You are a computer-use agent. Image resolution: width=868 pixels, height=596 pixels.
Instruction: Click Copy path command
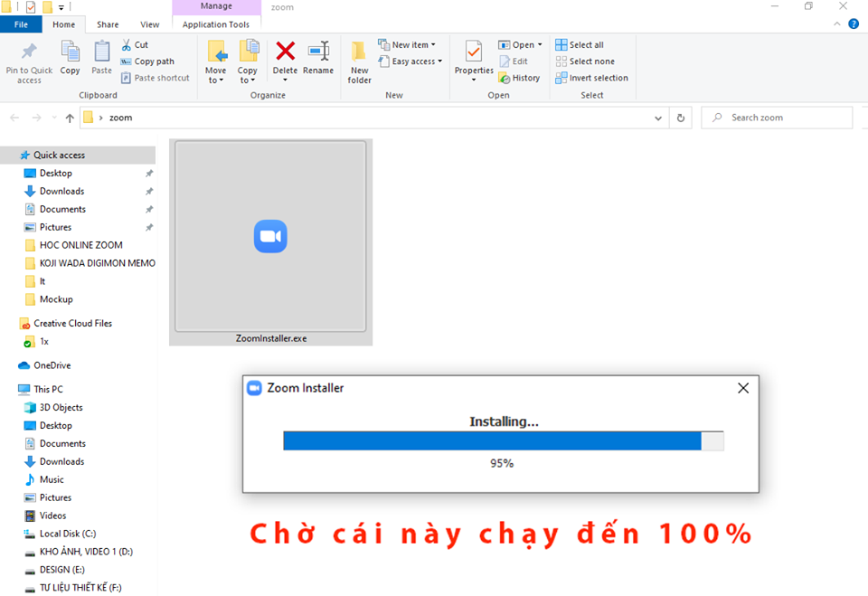147,61
